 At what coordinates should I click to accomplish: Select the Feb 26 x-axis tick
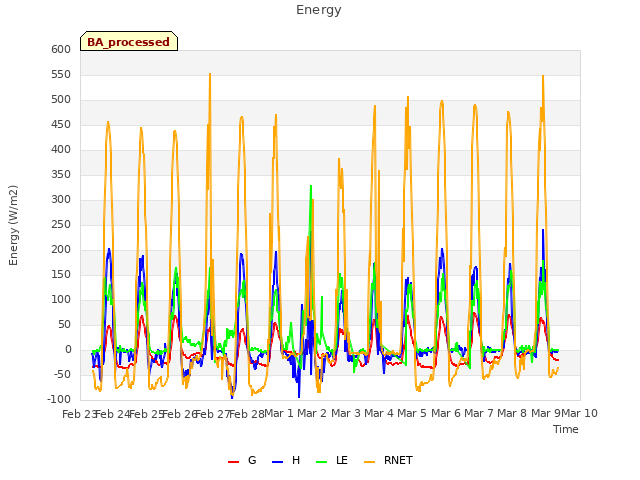point(180,414)
